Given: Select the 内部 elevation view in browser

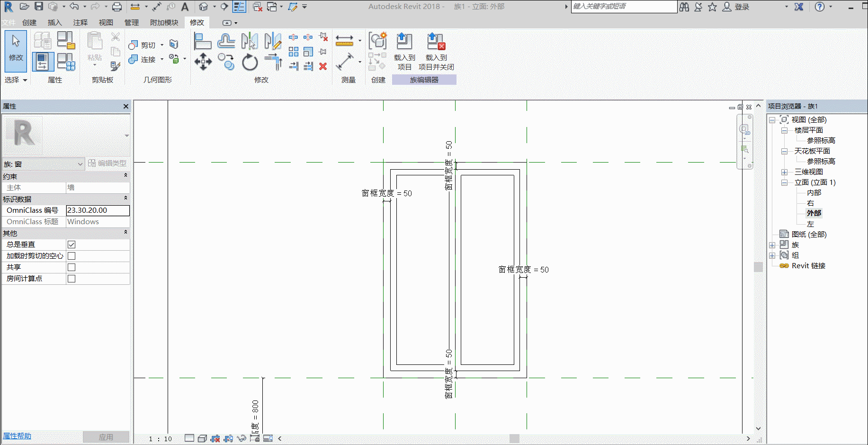Looking at the screenshot, I should tap(814, 192).
